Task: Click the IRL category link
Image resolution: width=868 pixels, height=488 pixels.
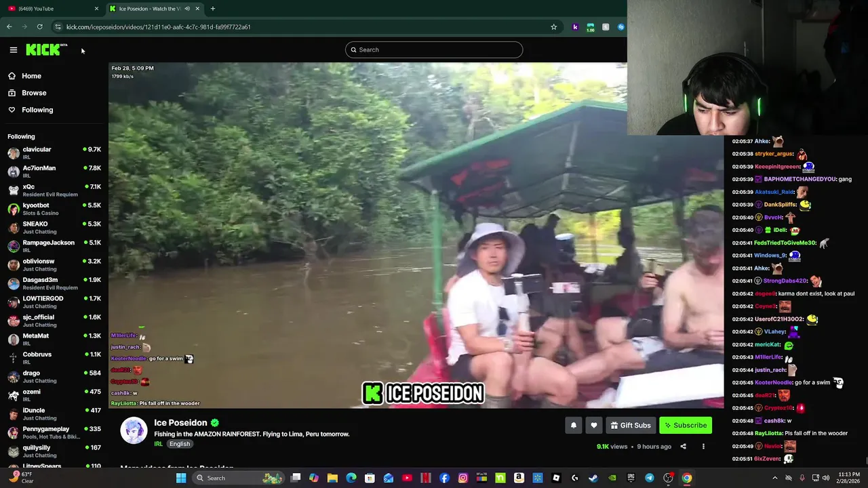Action: (x=158, y=444)
